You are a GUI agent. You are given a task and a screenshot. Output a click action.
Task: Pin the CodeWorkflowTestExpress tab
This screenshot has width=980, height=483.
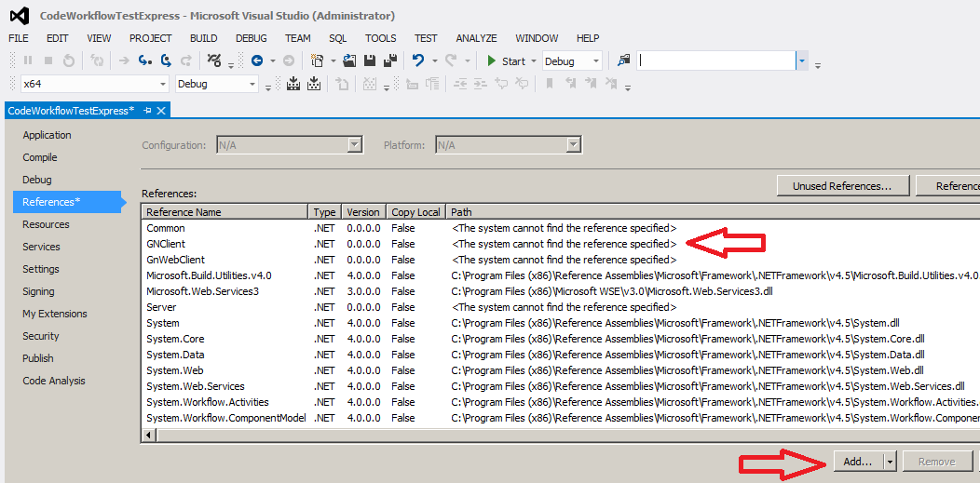point(147,111)
